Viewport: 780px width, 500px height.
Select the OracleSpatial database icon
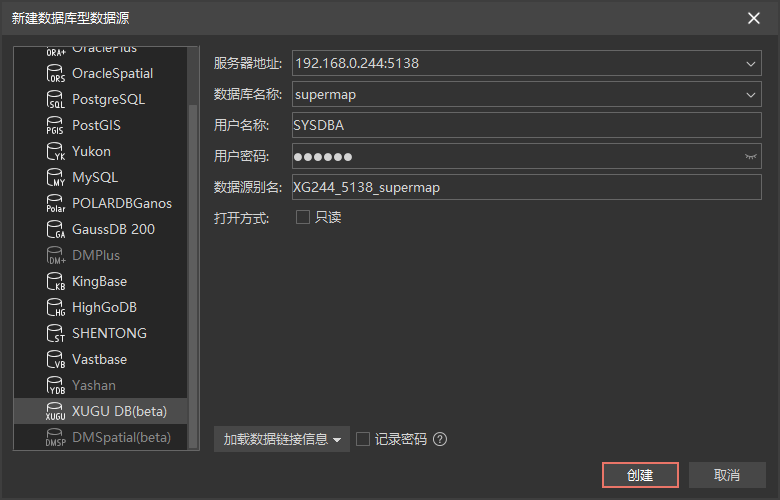56,74
